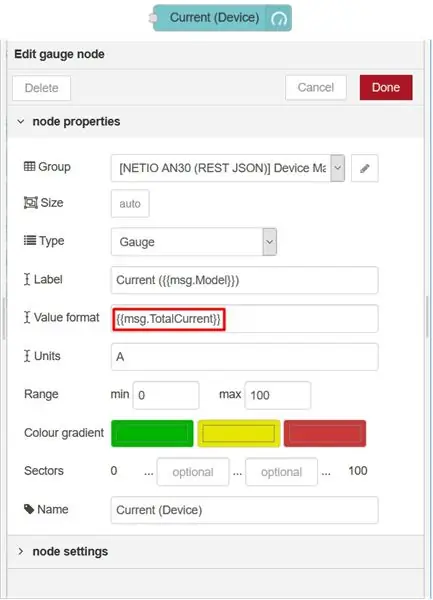Click the Range max input field

[278, 395]
